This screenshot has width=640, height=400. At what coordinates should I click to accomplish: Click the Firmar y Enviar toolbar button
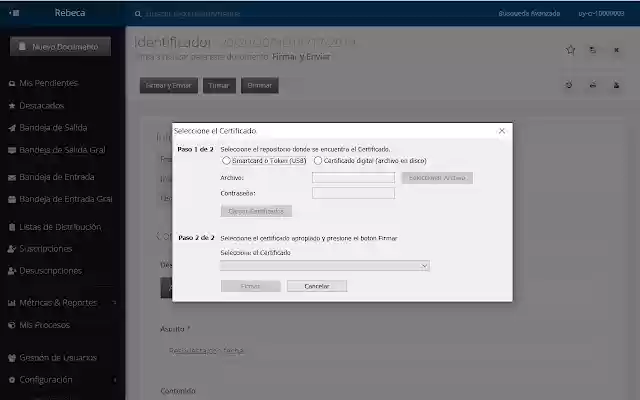(169, 85)
